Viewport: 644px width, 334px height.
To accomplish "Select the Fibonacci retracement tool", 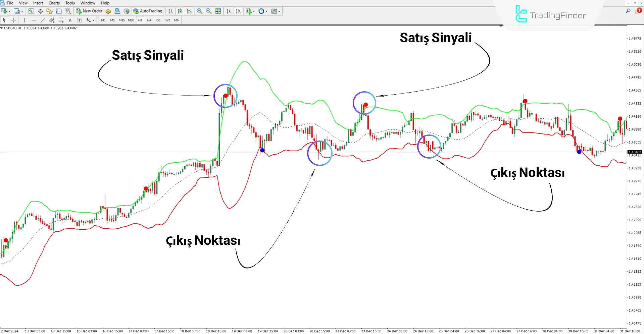I will pyautogui.click(x=61, y=20).
